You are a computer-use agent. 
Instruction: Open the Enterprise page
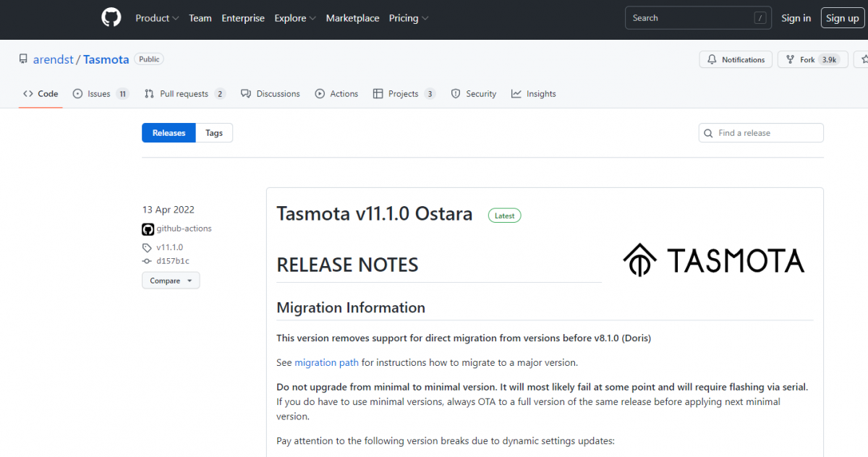point(243,18)
